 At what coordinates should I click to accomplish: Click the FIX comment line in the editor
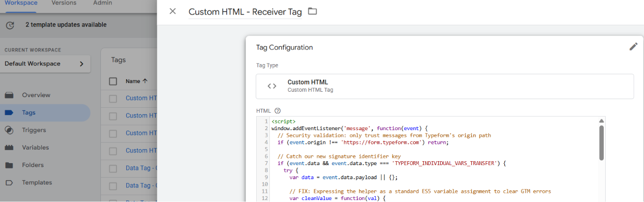[x=420, y=191]
